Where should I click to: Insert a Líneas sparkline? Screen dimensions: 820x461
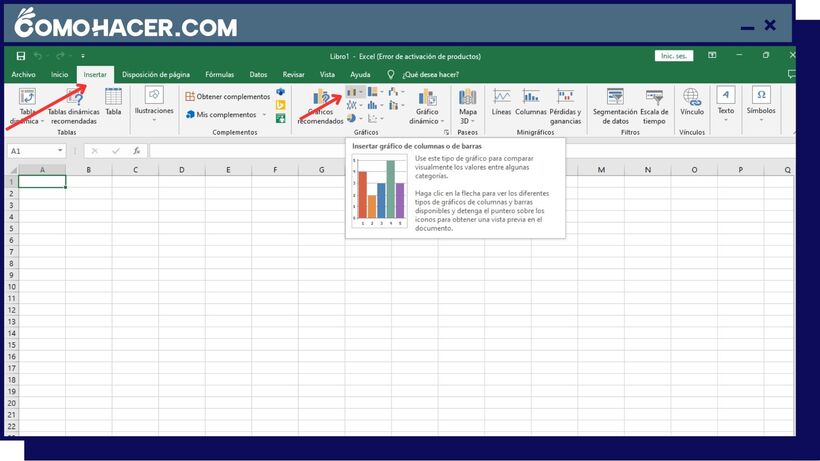click(501, 101)
